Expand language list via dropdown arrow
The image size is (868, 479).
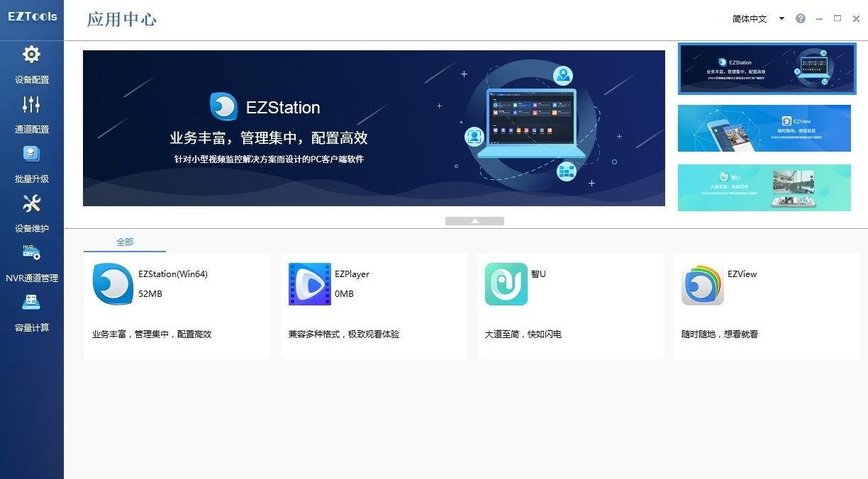tap(781, 19)
